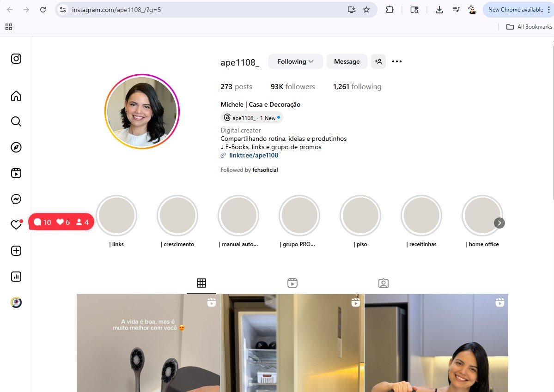Click the Message button
This screenshot has width=554, height=392.
[347, 61]
